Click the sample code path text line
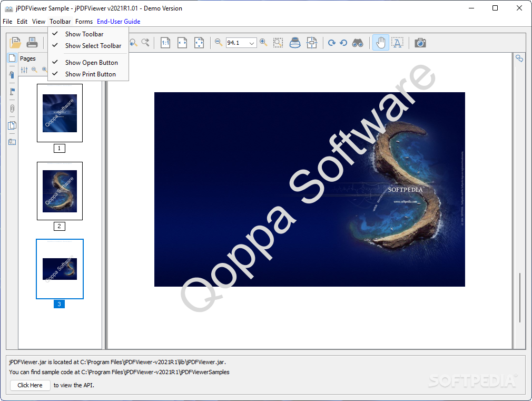 (119, 372)
